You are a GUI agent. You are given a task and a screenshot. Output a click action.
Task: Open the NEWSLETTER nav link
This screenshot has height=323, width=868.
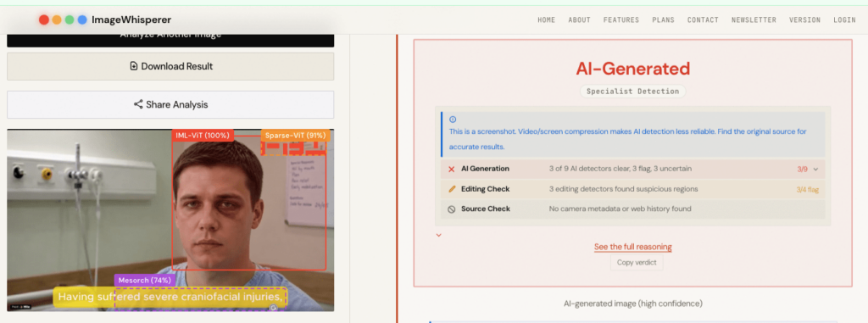click(754, 20)
